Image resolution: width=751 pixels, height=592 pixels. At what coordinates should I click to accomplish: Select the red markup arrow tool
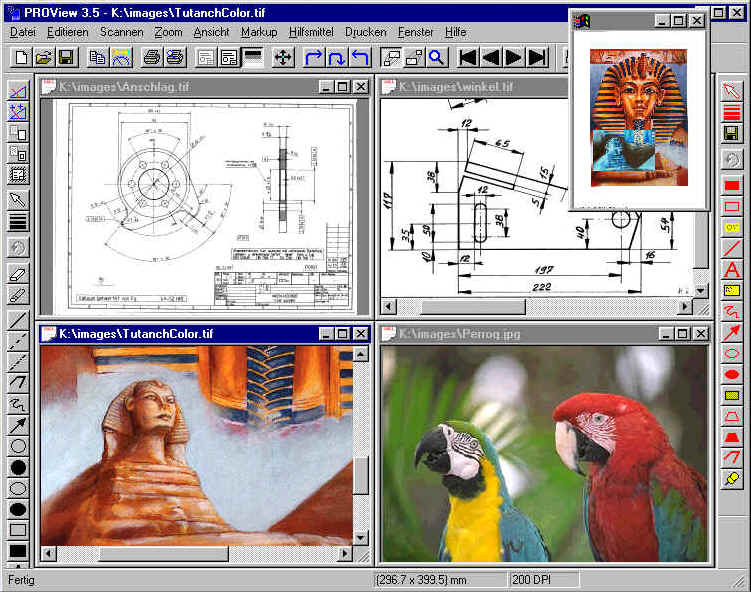click(731, 332)
